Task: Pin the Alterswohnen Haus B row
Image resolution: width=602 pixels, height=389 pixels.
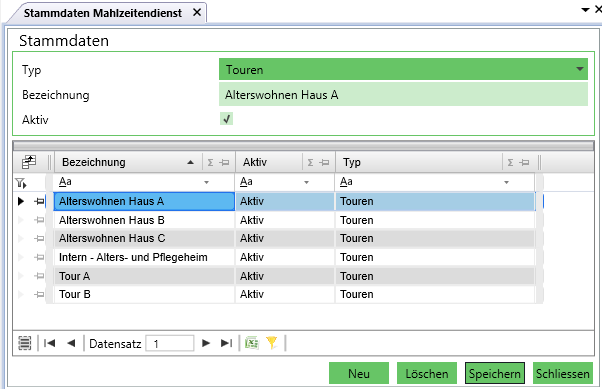Action: (x=39, y=220)
